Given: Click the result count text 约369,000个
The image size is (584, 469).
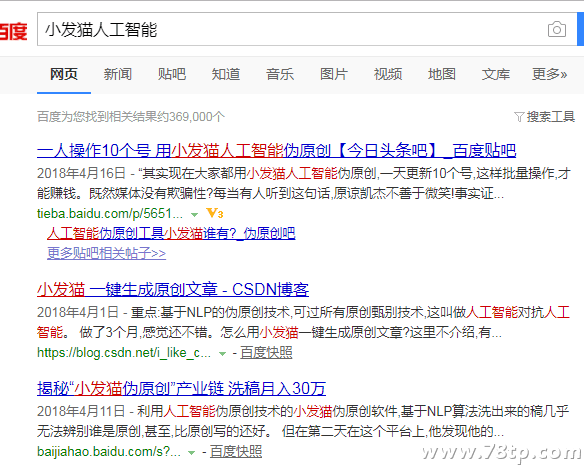Looking at the screenshot, I should point(192,117).
